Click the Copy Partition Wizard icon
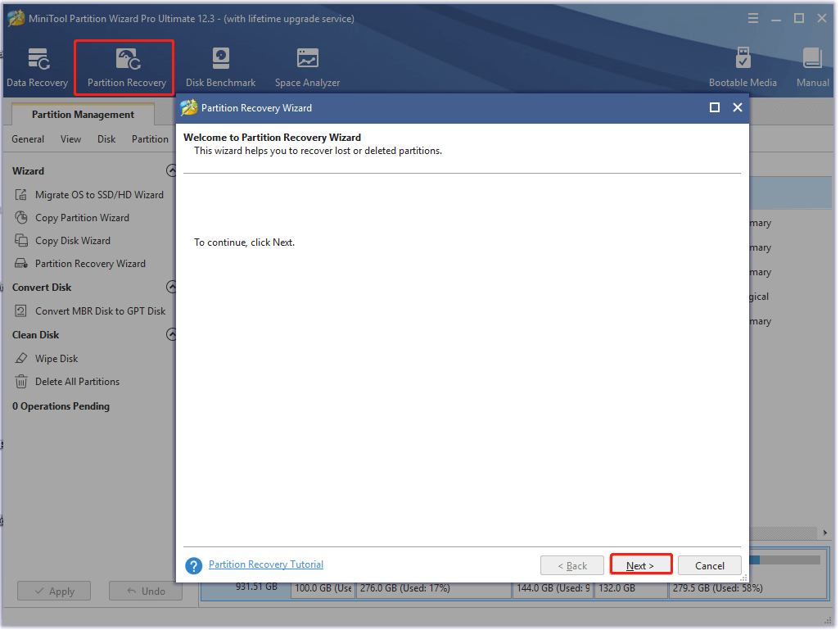The width and height of the screenshot is (840, 630). [21, 218]
